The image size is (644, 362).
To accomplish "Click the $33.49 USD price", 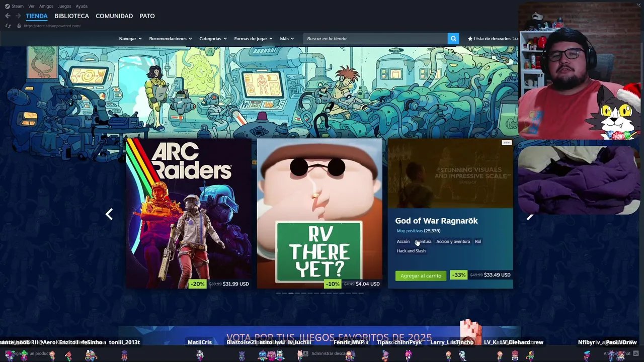I will coord(497,275).
